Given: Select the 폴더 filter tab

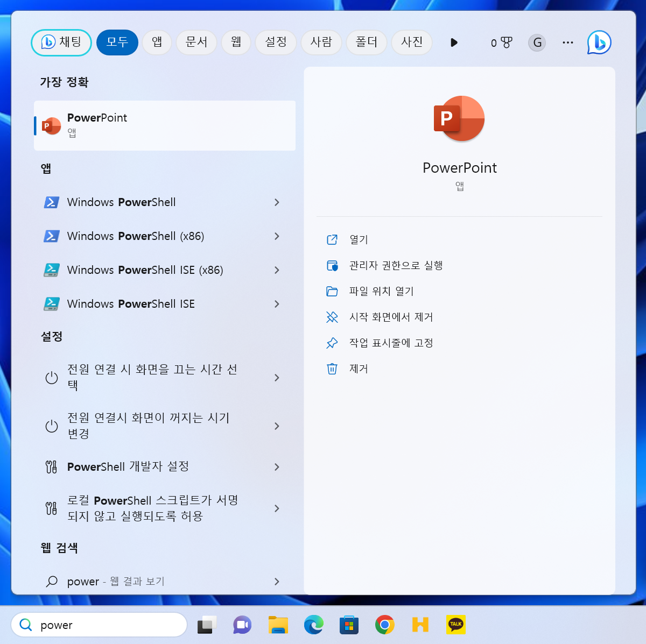Looking at the screenshot, I should coord(367,43).
